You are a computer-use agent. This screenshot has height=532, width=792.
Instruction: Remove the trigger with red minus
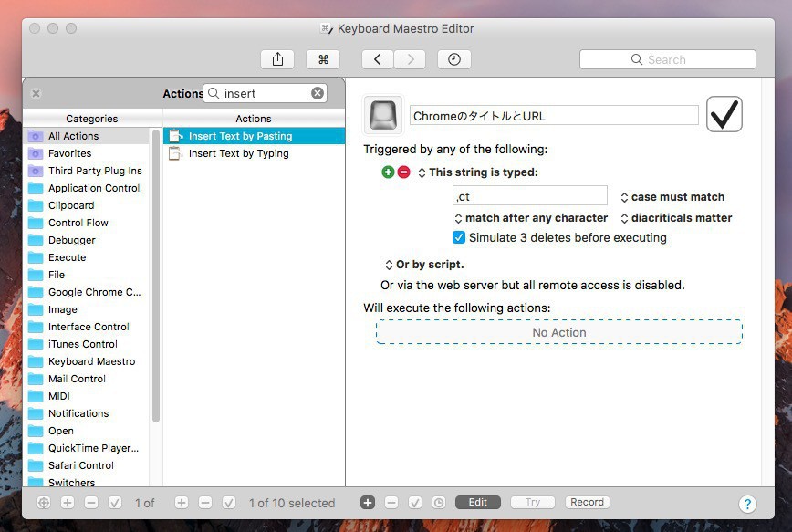pos(403,172)
